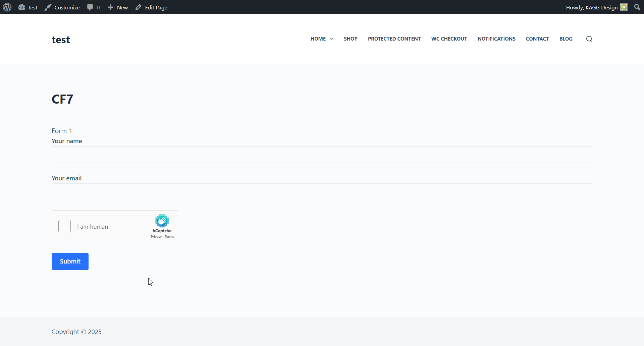
Task: Open the Customize link
Action: coord(62,7)
